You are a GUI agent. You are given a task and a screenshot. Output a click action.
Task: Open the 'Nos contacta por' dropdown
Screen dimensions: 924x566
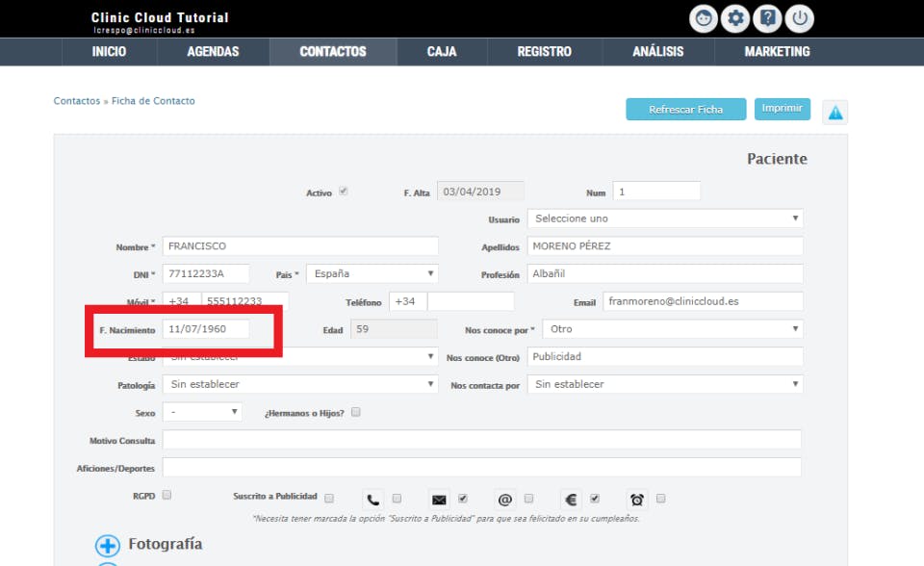(x=665, y=384)
